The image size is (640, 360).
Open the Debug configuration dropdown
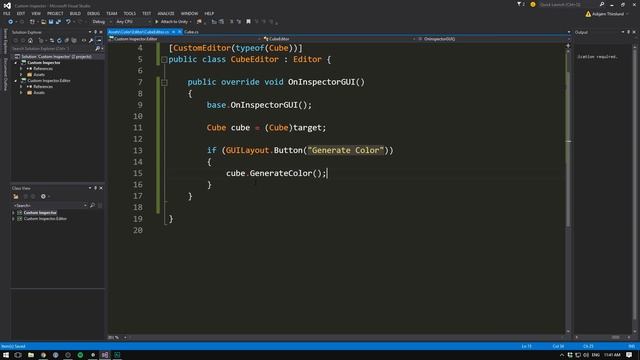(101, 22)
